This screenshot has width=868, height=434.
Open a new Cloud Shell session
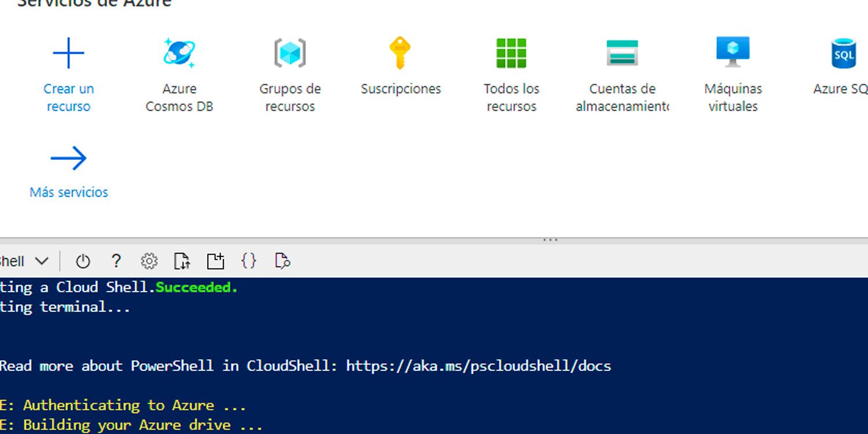tap(215, 261)
